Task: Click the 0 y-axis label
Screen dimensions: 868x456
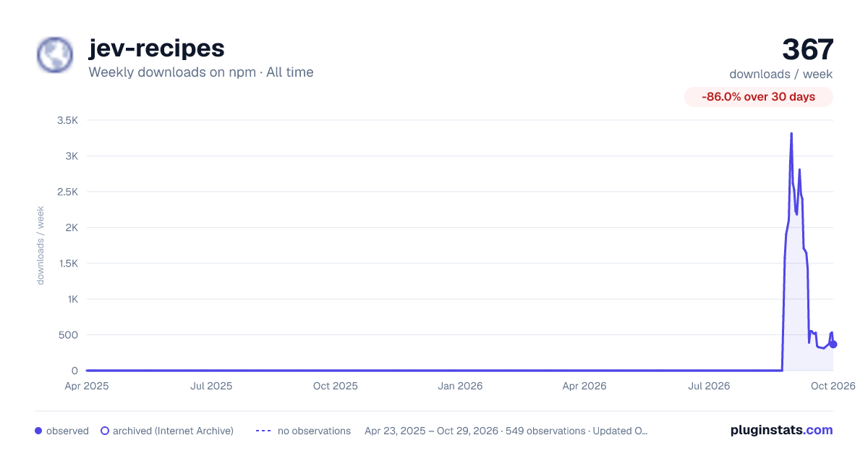Action: click(x=75, y=371)
